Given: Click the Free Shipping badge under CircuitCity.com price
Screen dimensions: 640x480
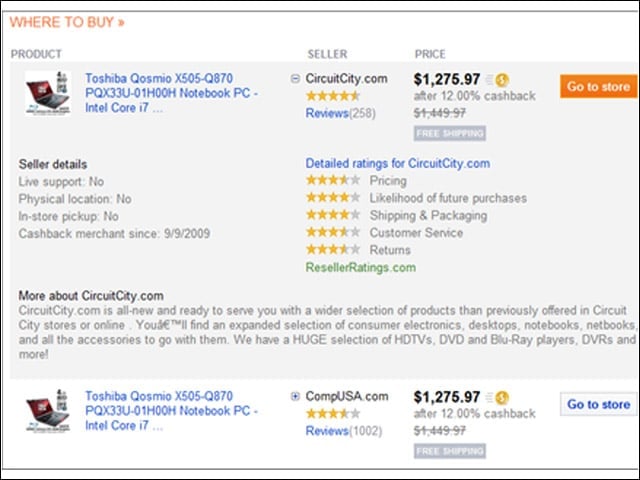Looking at the screenshot, I should pyautogui.click(x=450, y=133).
